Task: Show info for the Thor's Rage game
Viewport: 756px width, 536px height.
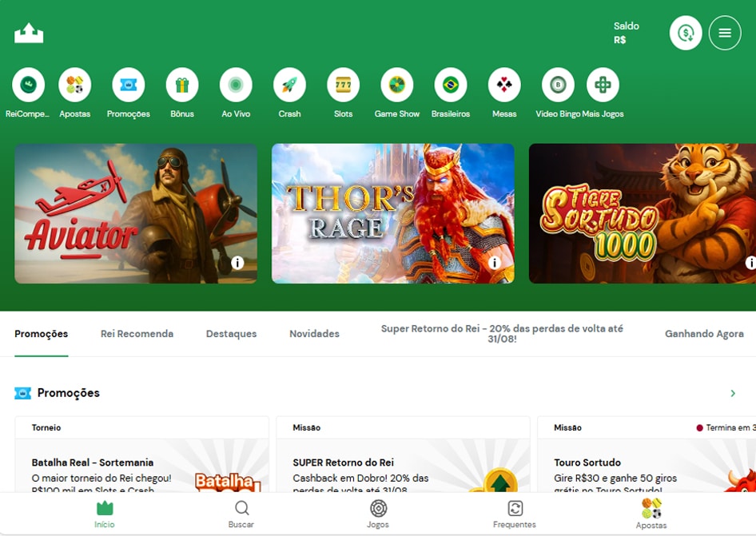Action: point(495,263)
